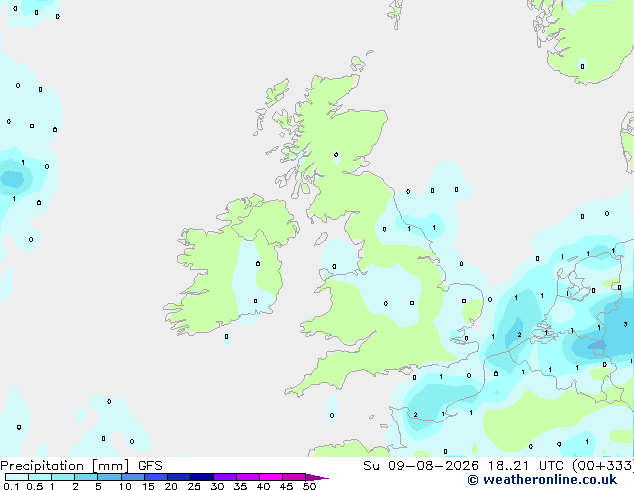This screenshot has height=490, width=634.
Task: Click the '18..21 UTC' time range text
Action: [528, 466]
